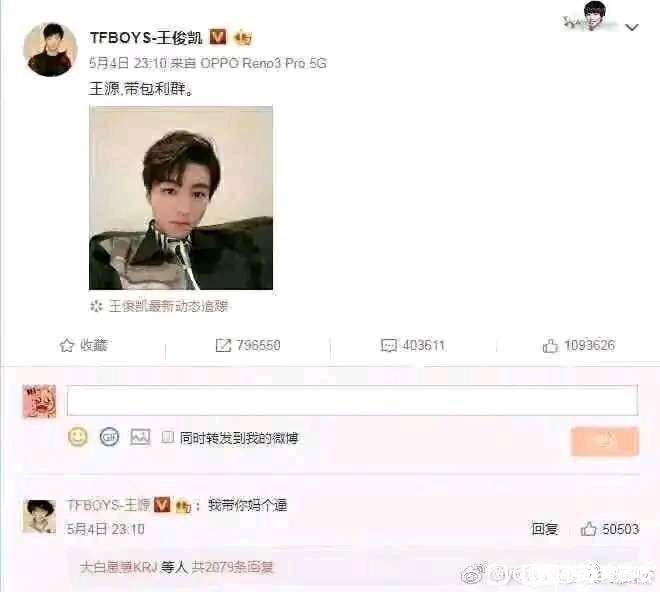660x592 pixels.
Task: Click the orange verified V badge on the post
Action: (218, 37)
